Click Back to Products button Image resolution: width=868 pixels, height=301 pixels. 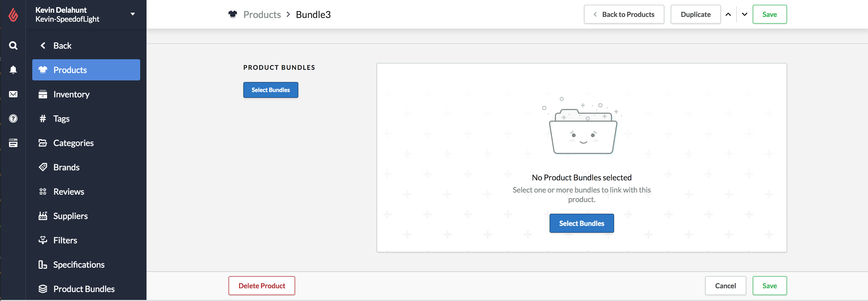coord(624,14)
